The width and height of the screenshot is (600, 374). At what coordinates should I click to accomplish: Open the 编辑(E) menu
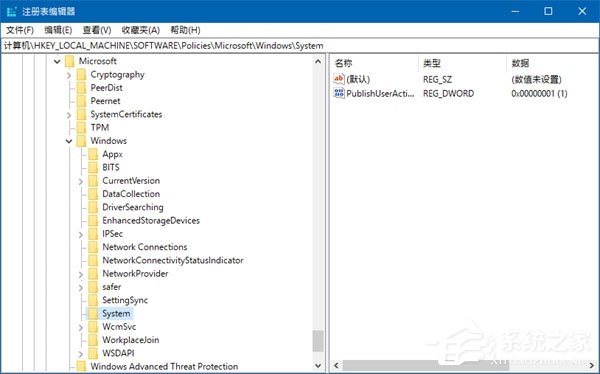[x=58, y=30]
